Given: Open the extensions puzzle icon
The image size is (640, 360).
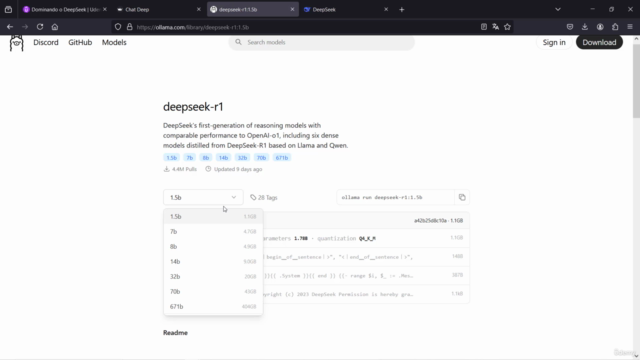Looking at the screenshot, I should (615, 27).
